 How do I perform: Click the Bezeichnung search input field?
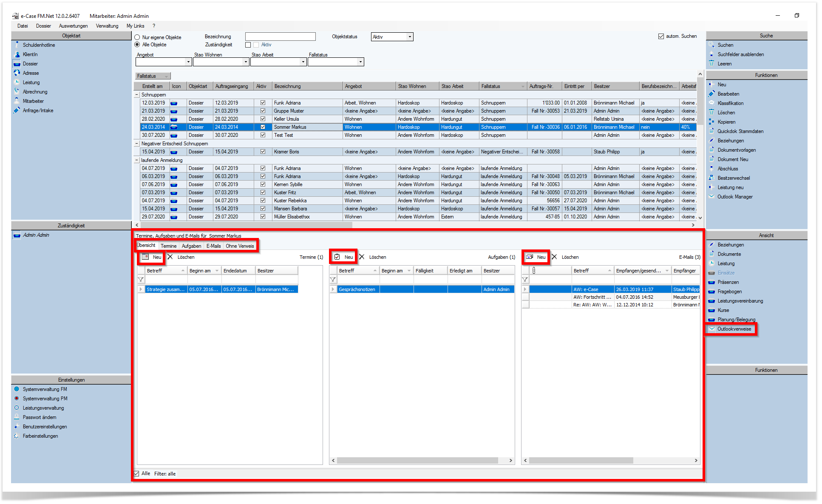click(x=281, y=37)
